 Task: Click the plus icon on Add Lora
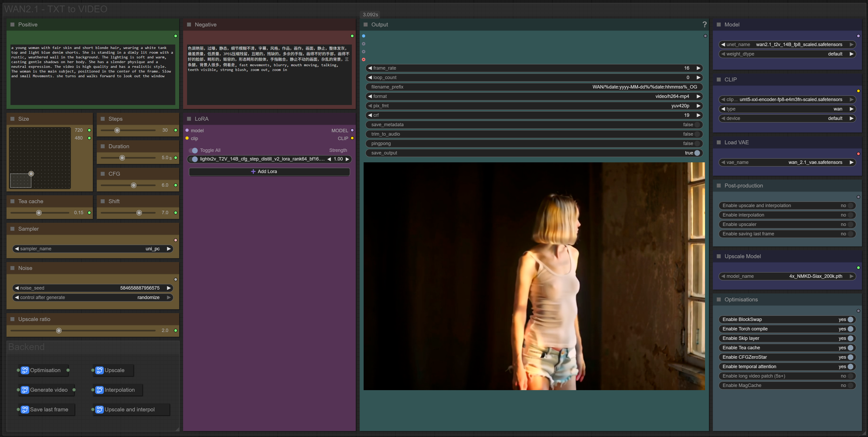point(253,172)
